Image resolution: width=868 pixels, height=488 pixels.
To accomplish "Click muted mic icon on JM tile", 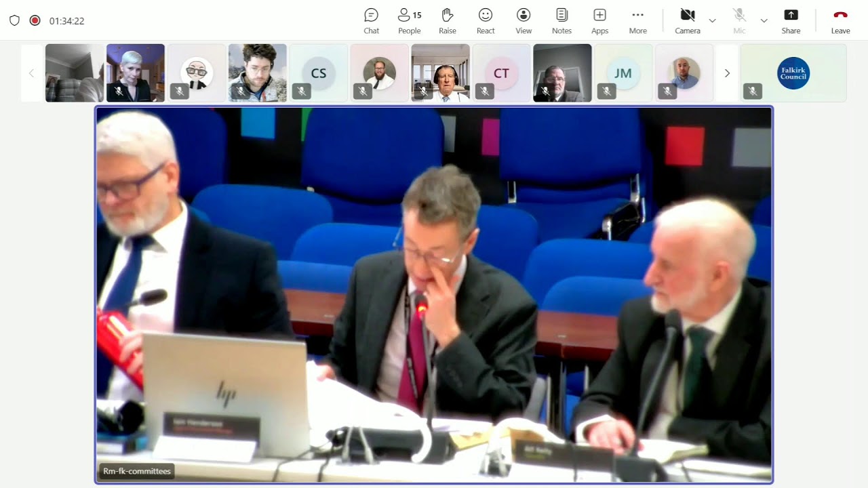I will [x=606, y=91].
